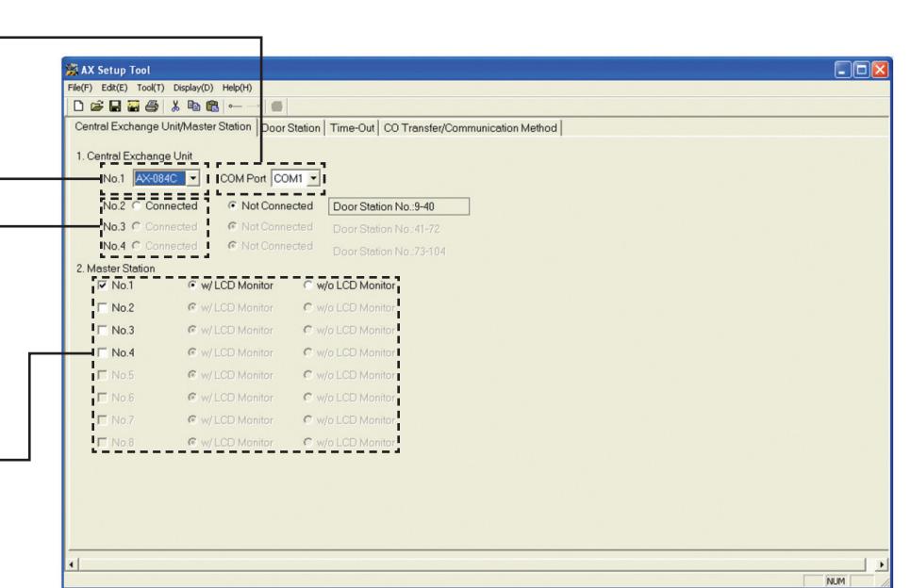The height and width of the screenshot is (588, 911).
Task: Choose w/o LCD Monitor for Master No.8
Action: click(x=308, y=442)
